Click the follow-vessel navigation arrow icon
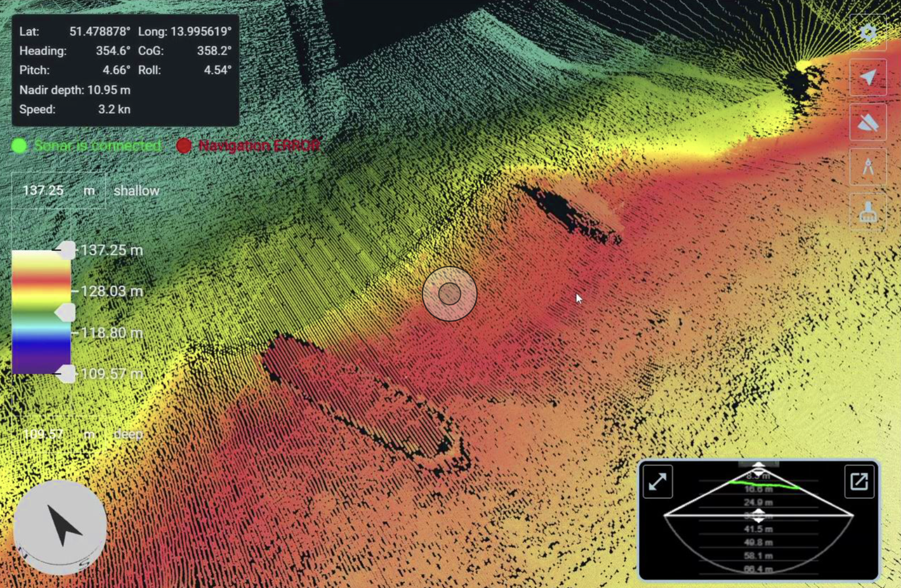This screenshot has width=901, height=588. [868, 78]
